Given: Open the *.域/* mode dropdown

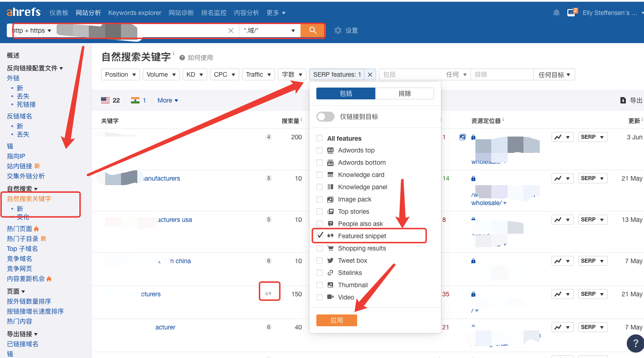Looking at the screenshot, I should tap(270, 30).
